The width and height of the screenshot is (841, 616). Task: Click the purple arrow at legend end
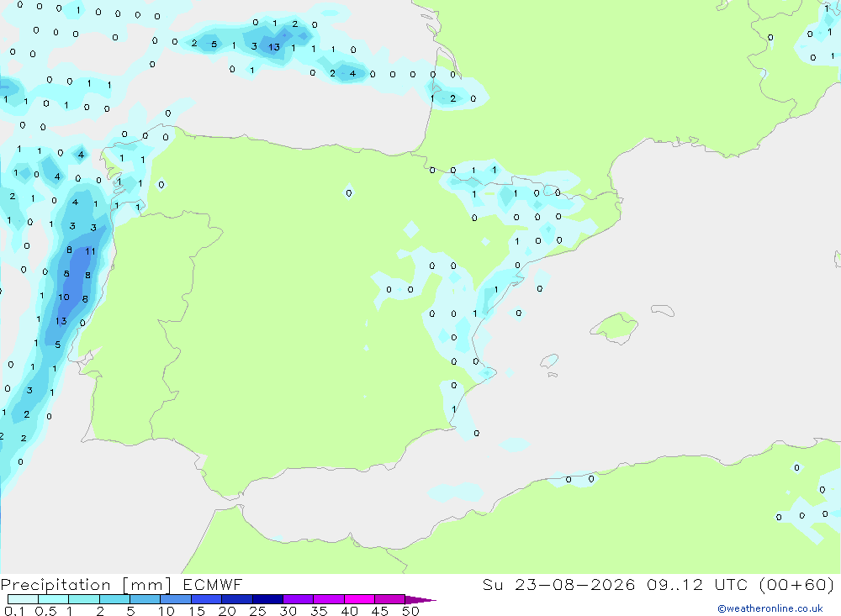tap(420, 599)
